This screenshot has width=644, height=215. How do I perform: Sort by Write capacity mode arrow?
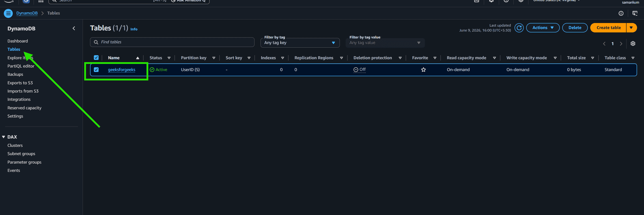[x=555, y=58]
